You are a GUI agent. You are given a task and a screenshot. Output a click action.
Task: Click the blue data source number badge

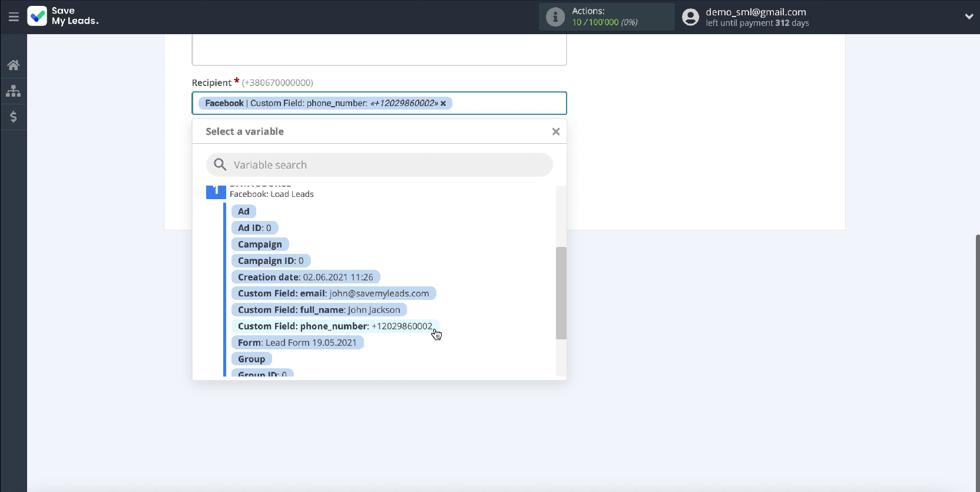tap(216, 191)
